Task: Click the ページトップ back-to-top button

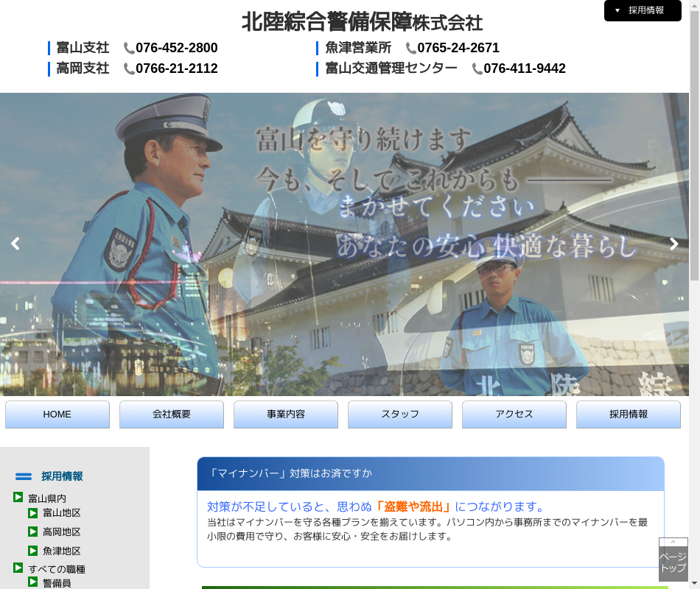Action: [673, 561]
